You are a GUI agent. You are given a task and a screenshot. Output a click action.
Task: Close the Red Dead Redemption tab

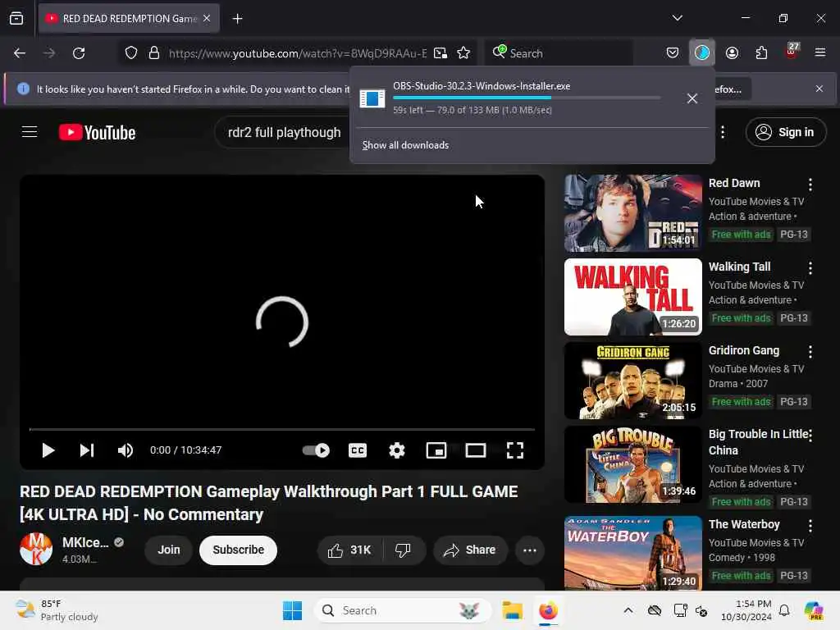pyautogui.click(x=207, y=19)
